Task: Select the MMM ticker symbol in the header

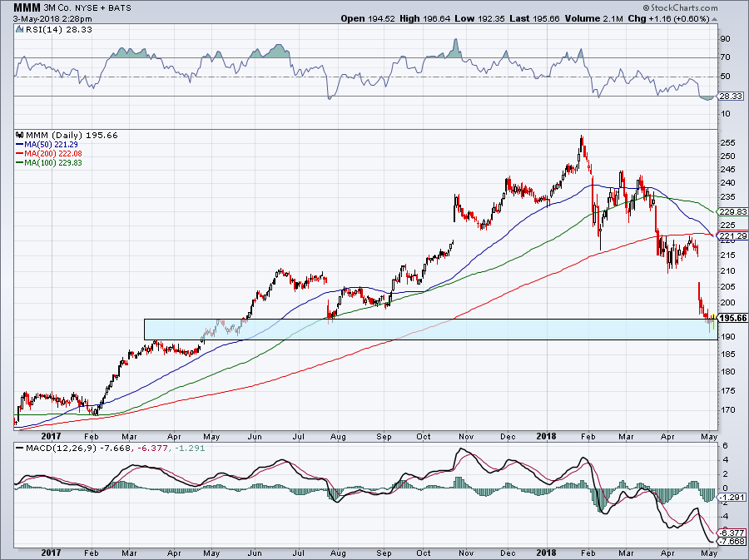Action: (27, 7)
